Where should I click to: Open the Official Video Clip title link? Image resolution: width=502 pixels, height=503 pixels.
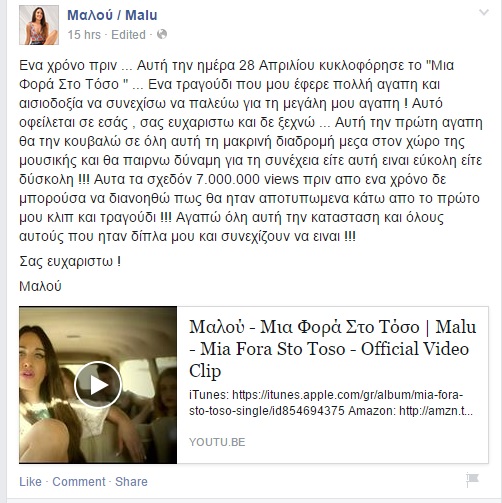[332, 349]
